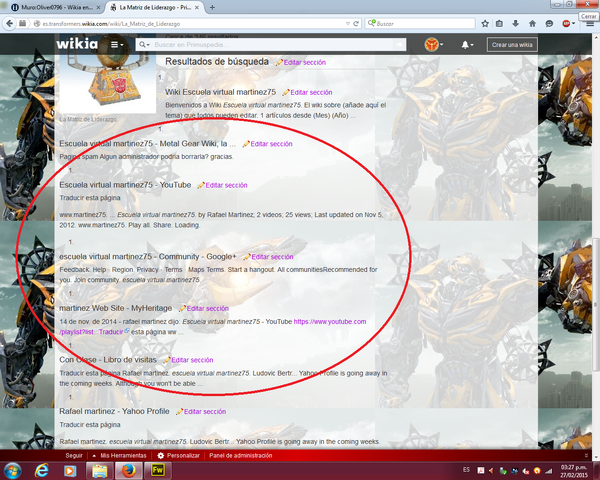Click the Adblock Plus ABP icon

point(566,23)
